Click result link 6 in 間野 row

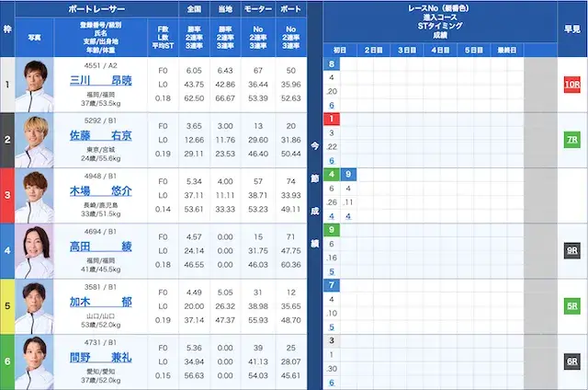tap(332, 383)
